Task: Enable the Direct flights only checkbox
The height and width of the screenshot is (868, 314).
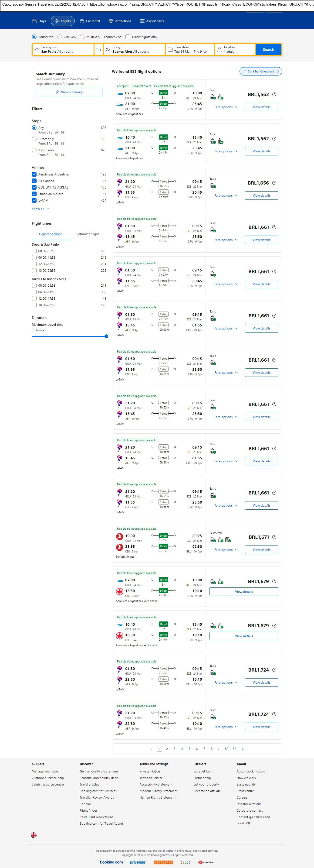Action: 128,37
